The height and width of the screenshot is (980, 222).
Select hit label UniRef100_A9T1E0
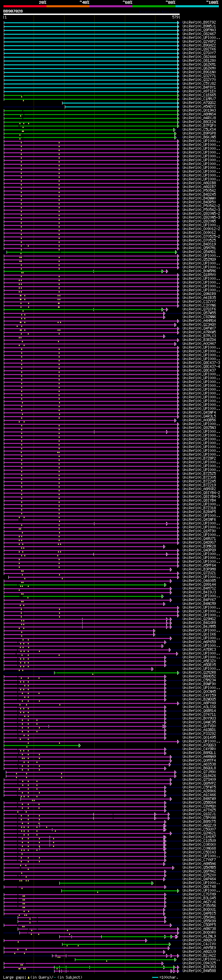[199, 91]
